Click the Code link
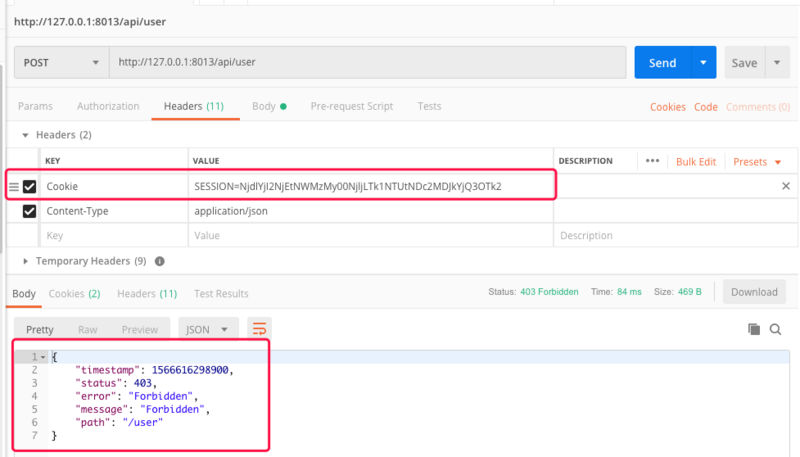This screenshot has height=457, width=800. [x=706, y=107]
